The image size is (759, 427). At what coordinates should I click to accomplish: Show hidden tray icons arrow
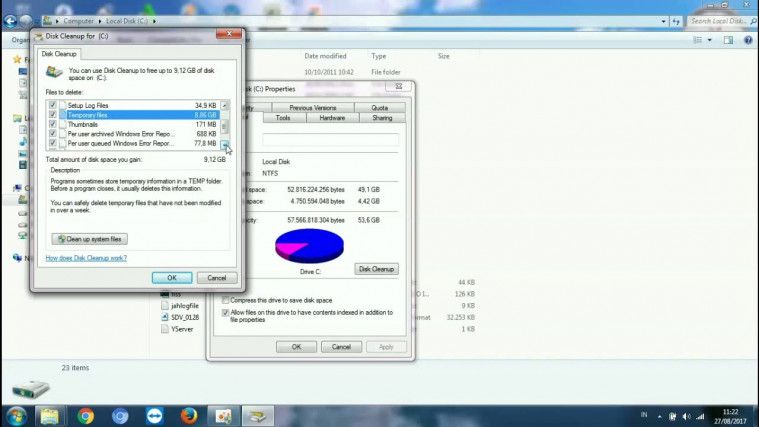click(x=659, y=416)
